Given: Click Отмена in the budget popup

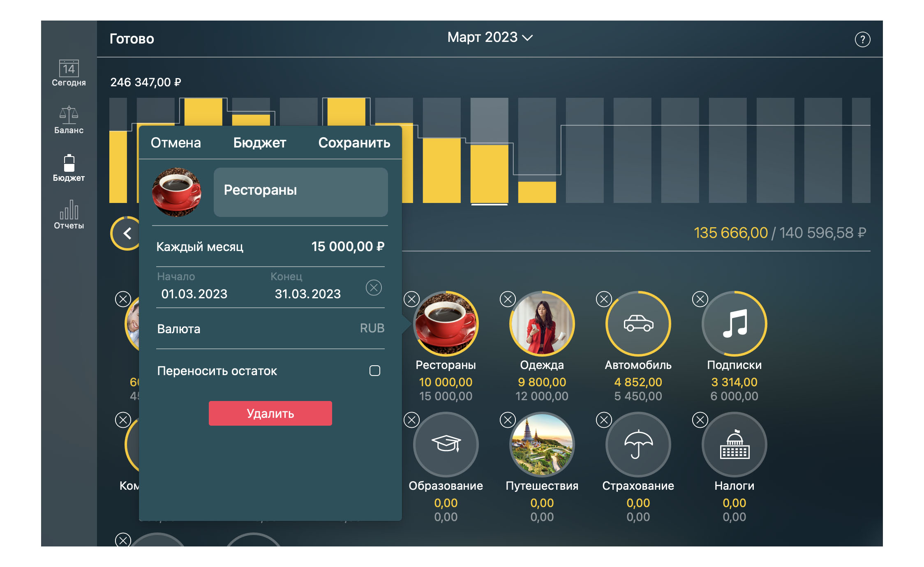Looking at the screenshot, I should [x=176, y=143].
